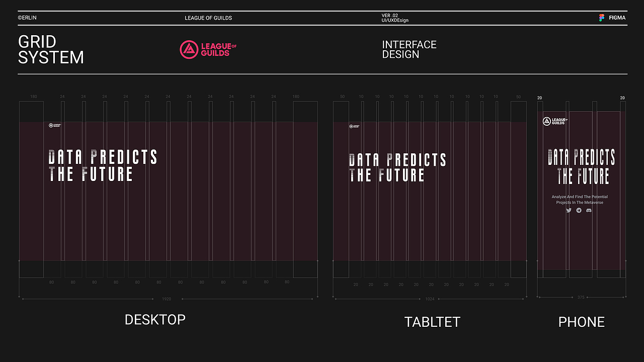644x362 pixels.
Task: Click the Discord icon in the phone mockup
Action: (589, 210)
